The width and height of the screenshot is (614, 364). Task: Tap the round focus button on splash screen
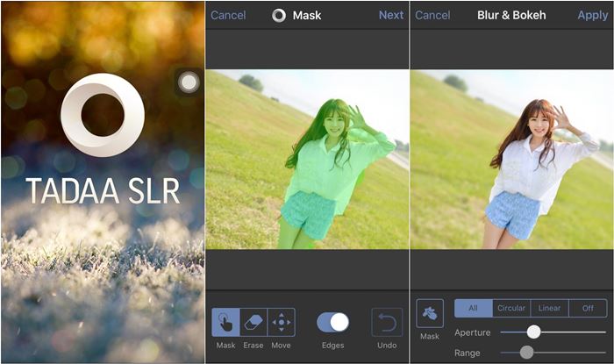pos(189,82)
